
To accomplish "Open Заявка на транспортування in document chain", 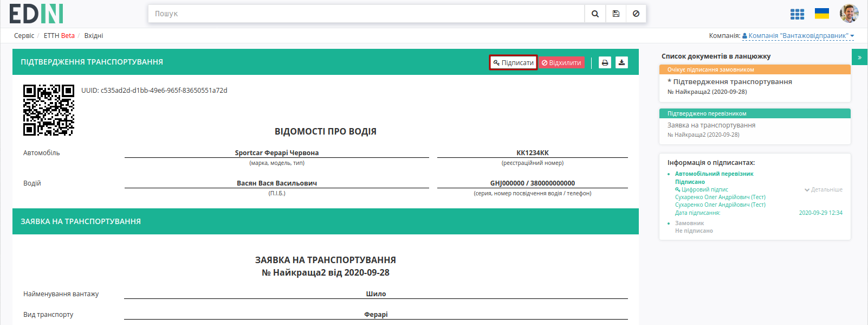I will pyautogui.click(x=711, y=125).
